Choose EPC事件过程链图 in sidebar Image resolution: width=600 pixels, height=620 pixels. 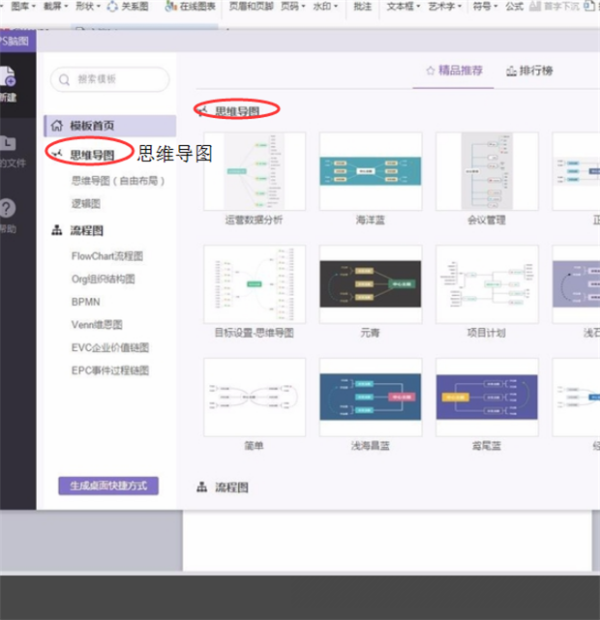[110, 370]
